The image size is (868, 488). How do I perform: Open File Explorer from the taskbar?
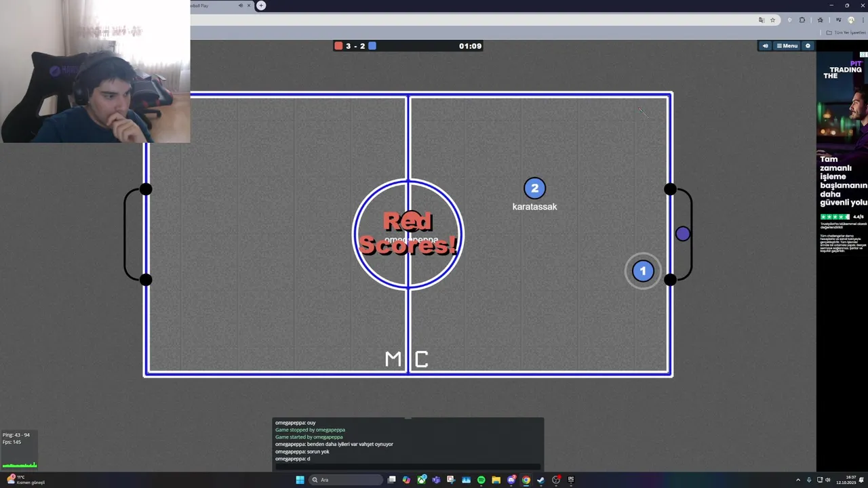[x=496, y=480]
